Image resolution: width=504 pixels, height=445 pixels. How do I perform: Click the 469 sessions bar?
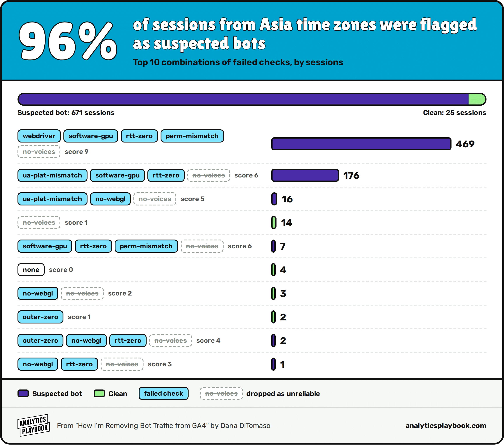click(x=361, y=144)
